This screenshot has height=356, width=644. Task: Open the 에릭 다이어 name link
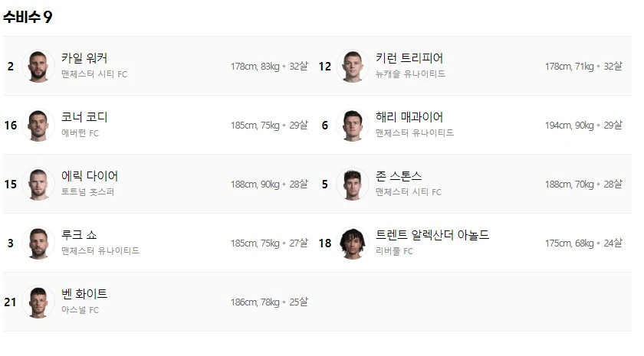coord(89,176)
